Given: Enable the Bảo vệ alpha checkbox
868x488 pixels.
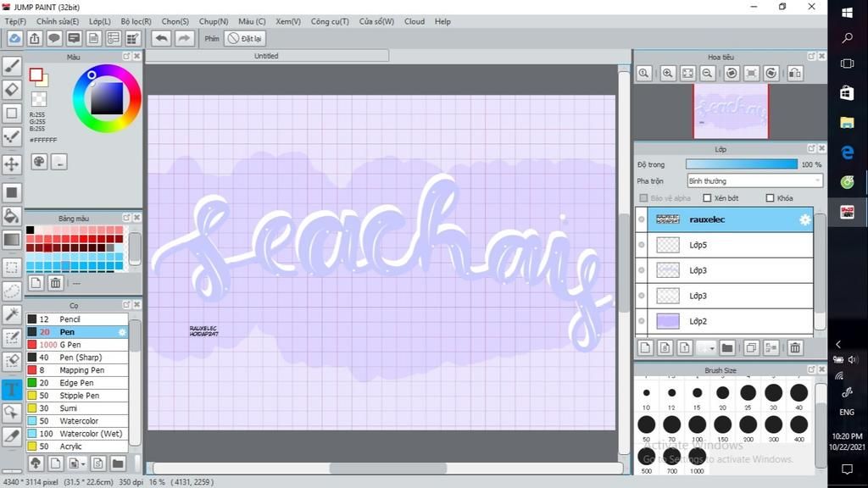Looking at the screenshot, I should click(643, 198).
